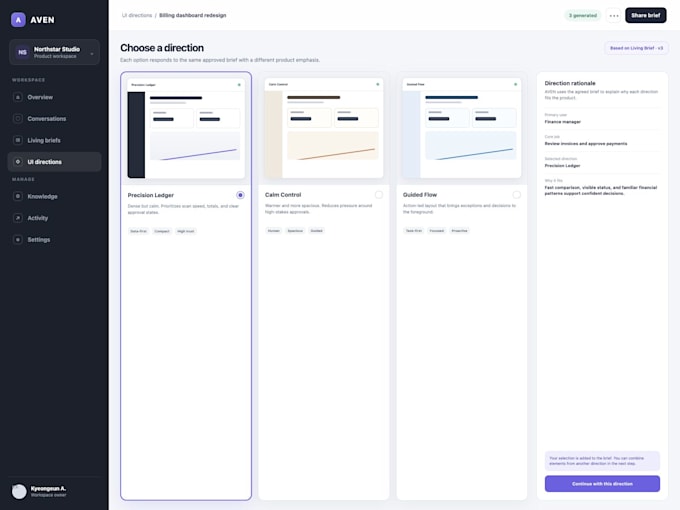
Task: Click the Compact tag
Action: pyautogui.click(x=162, y=231)
